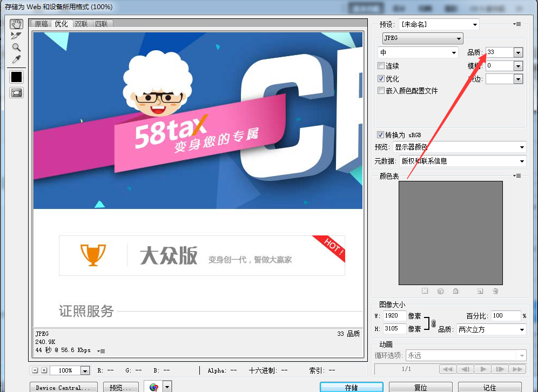Open the download speed flyout menu icon
Image resolution: width=538 pixels, height=392 pixels.
[101, 351]
